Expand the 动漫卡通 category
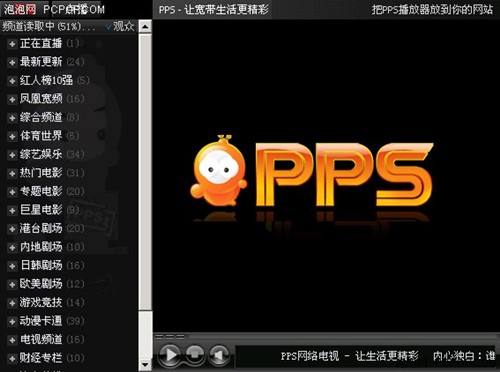 coord(12,321)
